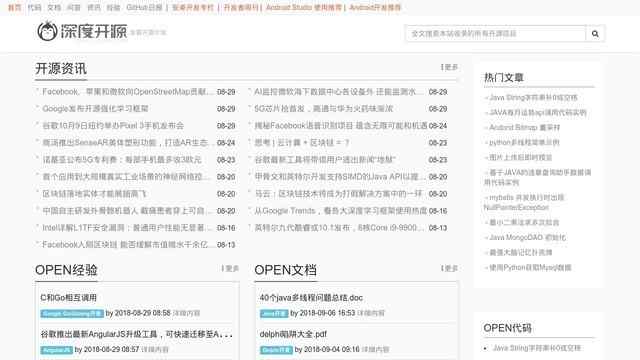This screenshot has width=640, height=360.
Task: Open the Python Mysql数据 hot article
Action: click(x=530, y=268)
